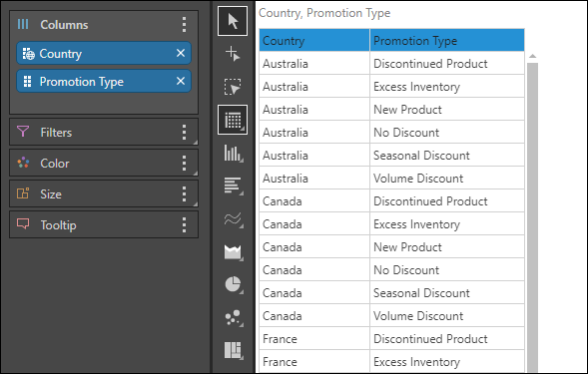The width and height of the screenshot is (588, 374).
Task: Remove the Country chip from Columns
Action: 181,53
